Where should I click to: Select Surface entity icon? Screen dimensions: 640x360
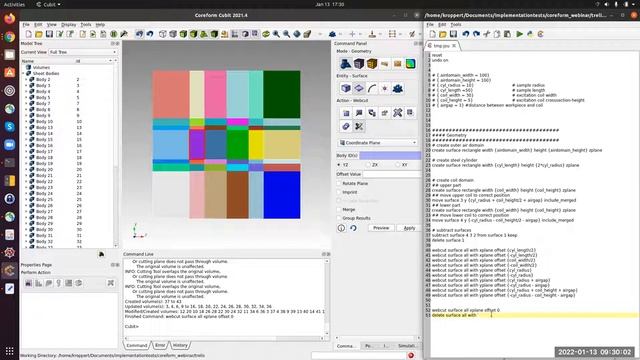tap(359, 88)
